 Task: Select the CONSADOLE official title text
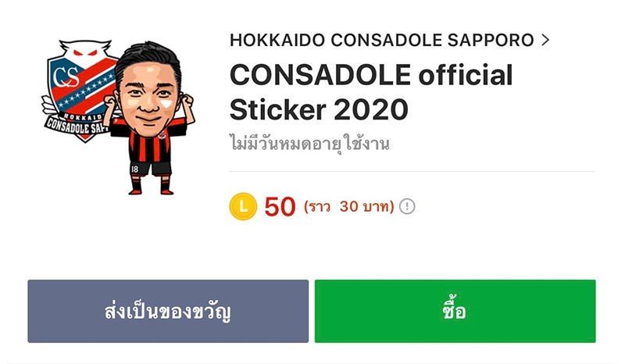(x=371, y=75)
